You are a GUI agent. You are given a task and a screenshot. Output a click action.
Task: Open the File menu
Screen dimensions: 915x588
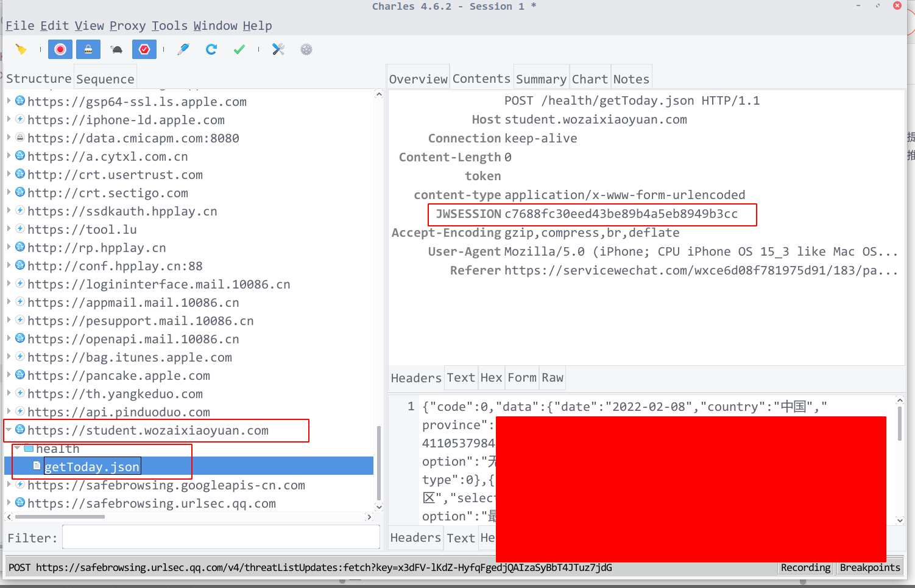click(20, 26)
